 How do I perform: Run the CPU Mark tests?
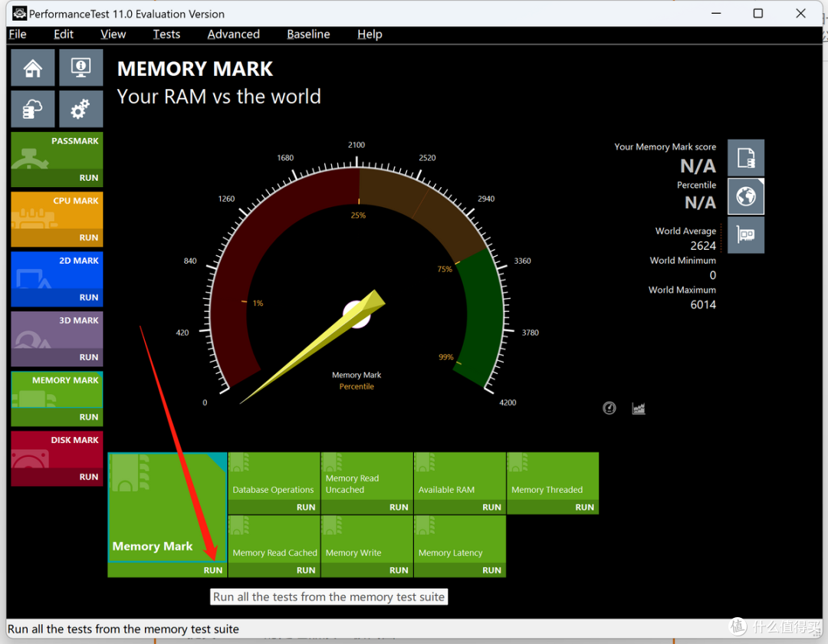tap(89, 238)
